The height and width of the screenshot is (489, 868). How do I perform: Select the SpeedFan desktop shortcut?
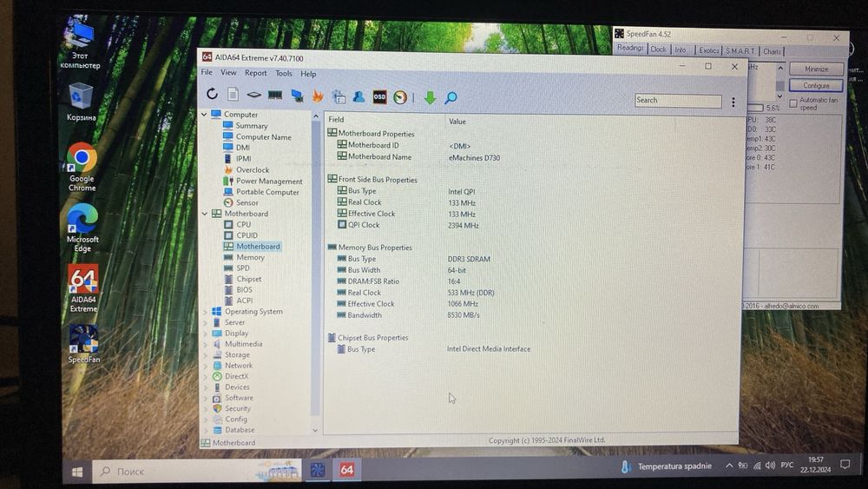pyautogui.click(x=83, y=344)
